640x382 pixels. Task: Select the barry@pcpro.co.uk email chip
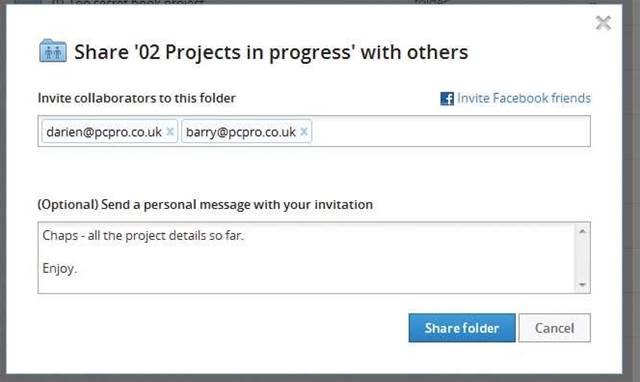tap(247, 131)
